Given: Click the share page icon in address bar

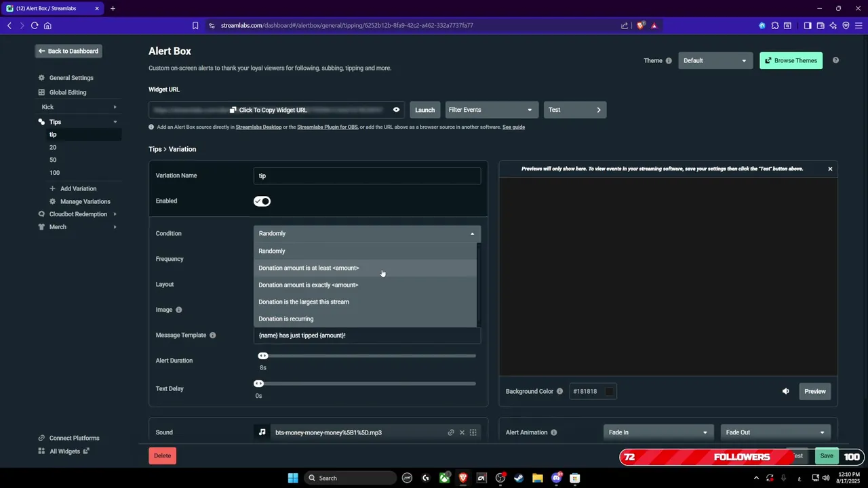Looking at the screenshot, I should click(625, 26).
